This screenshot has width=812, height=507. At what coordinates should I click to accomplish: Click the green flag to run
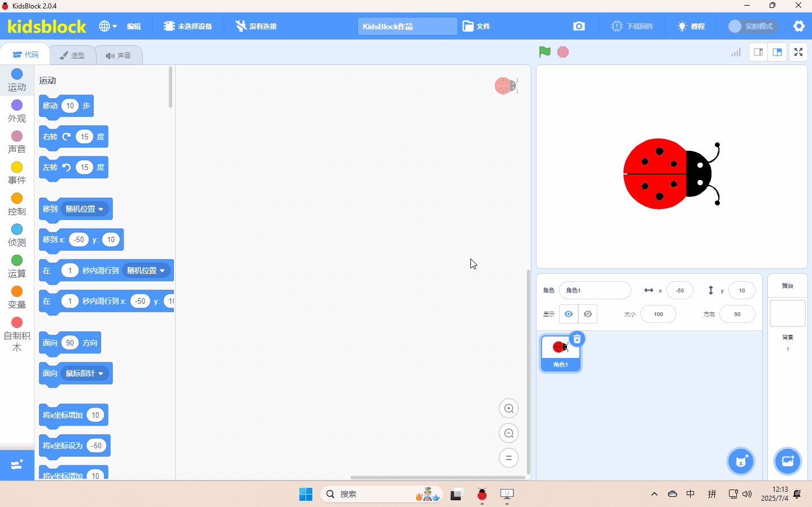click(544, 52)
